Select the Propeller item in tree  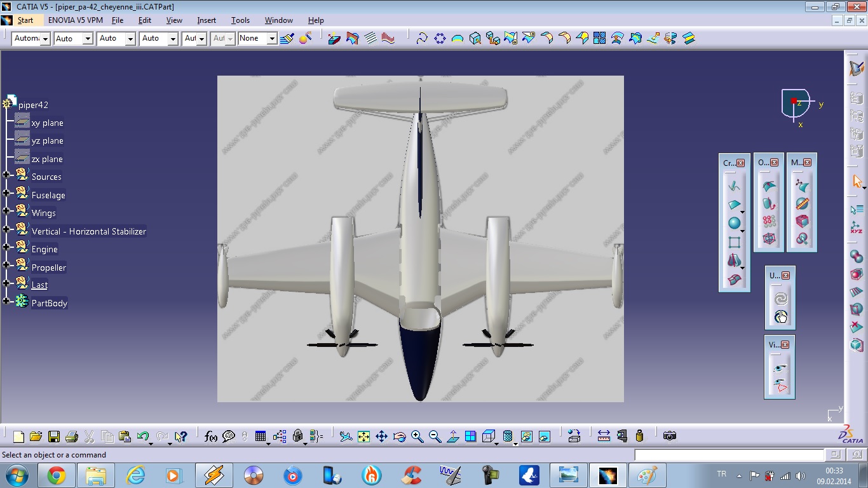[49, 268]
